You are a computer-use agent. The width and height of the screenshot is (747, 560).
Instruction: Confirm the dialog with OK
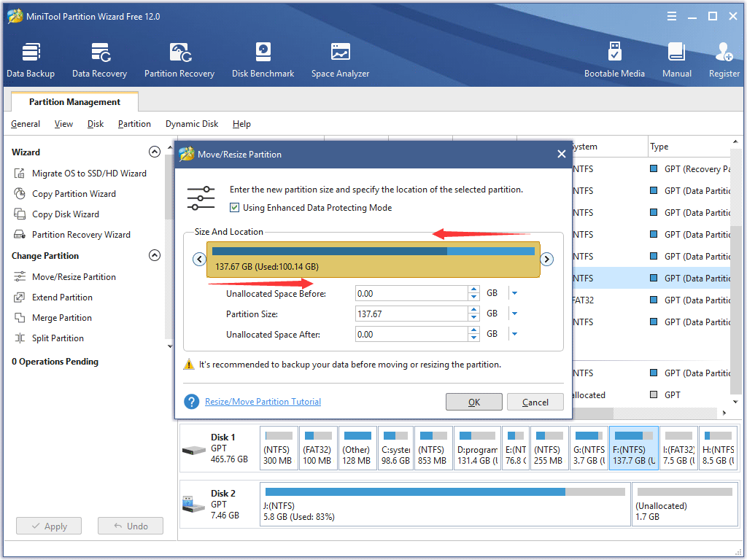474,402
